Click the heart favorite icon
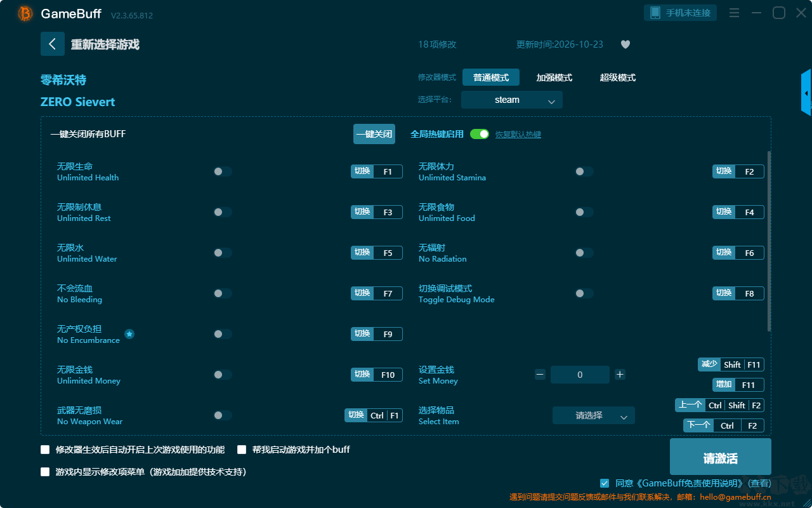This screenshot has height=508, width=812. [625, 44]
